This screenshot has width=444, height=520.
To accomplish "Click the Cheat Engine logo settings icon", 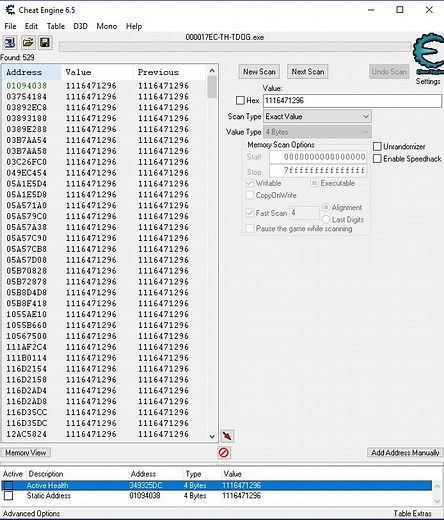I will point(429,54).
